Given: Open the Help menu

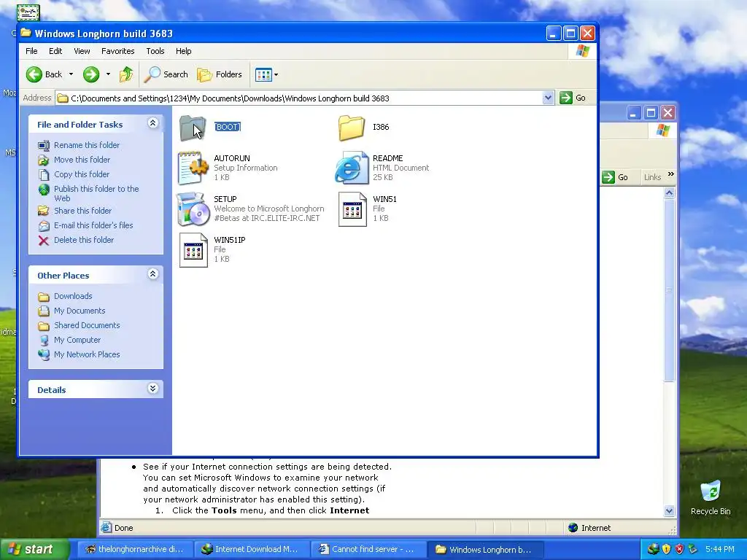Looking at the screenshot, I should (x=183, y=51).
